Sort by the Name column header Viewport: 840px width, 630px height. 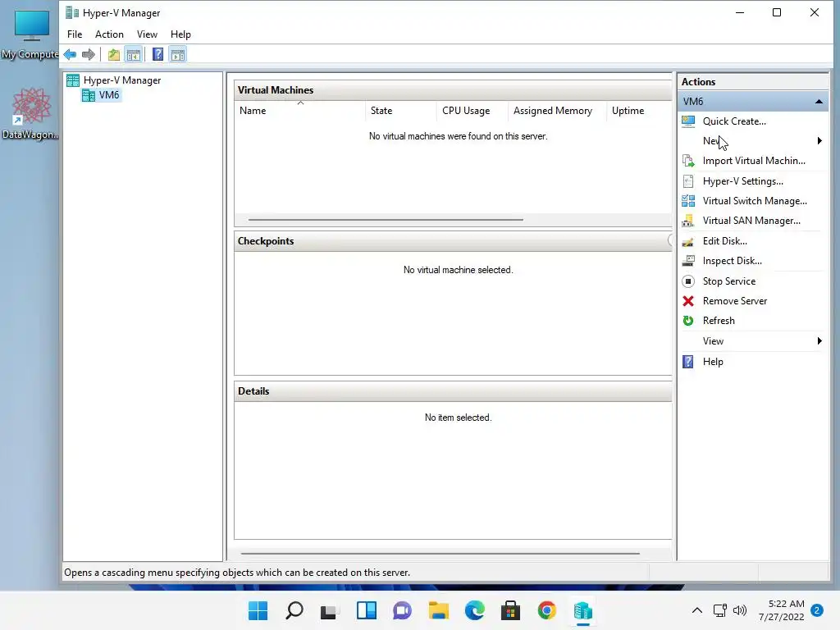point(300,111)
